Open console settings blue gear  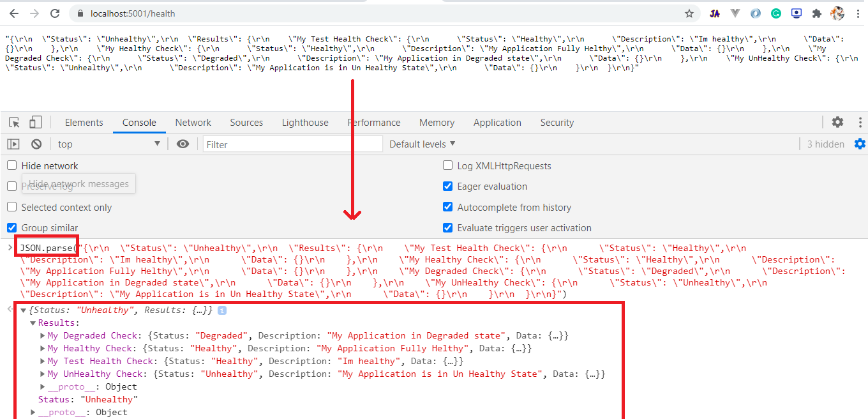click(860, 144)
